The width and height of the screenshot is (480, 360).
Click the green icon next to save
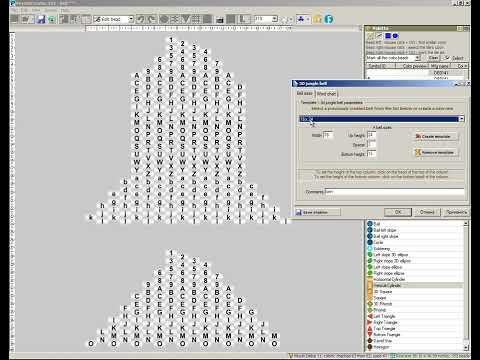tap(52, 19)
